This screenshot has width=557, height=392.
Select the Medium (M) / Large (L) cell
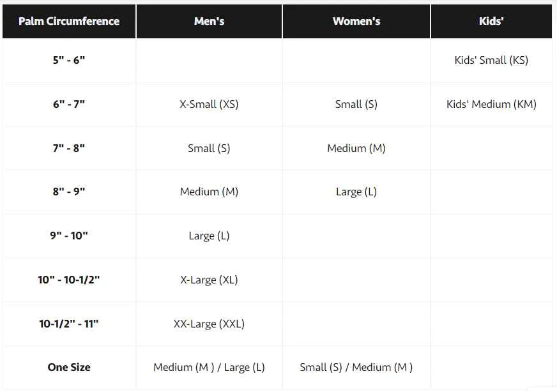pyautogui.click(x=209, y=367)
